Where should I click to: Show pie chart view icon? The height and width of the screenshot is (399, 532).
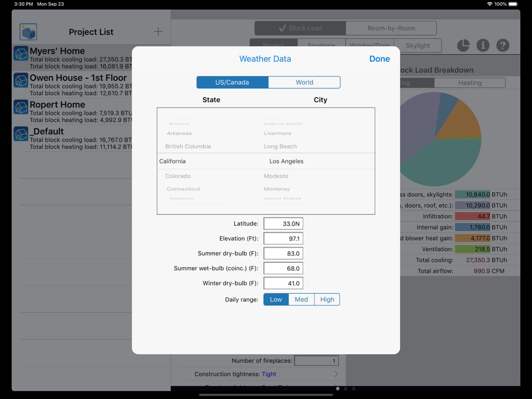[x=463, y=45]
